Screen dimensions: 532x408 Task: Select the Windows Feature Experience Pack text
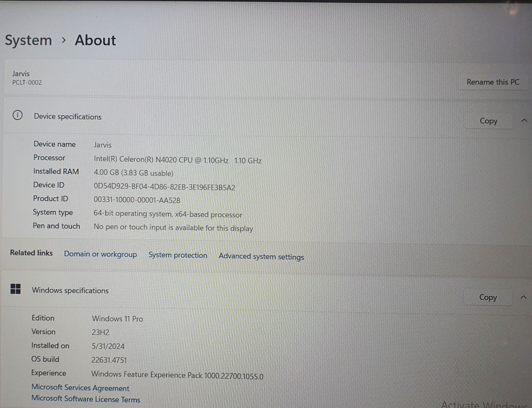point(177,375)
